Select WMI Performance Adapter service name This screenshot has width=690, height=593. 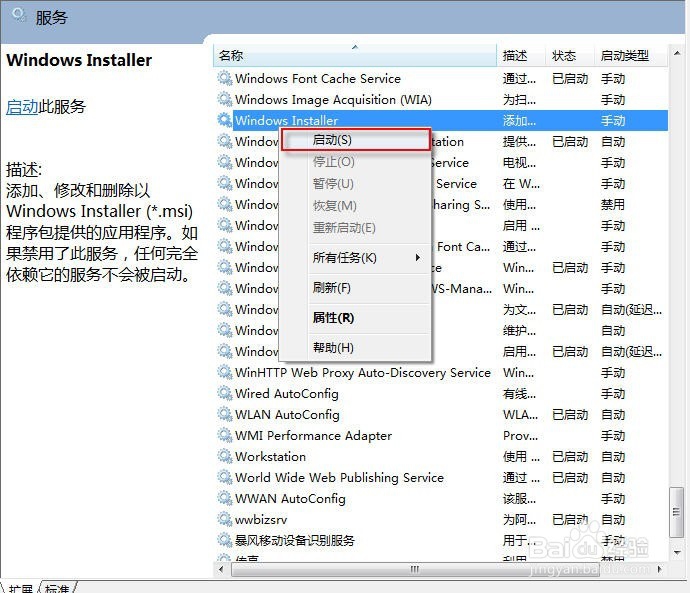coord(313,436)
